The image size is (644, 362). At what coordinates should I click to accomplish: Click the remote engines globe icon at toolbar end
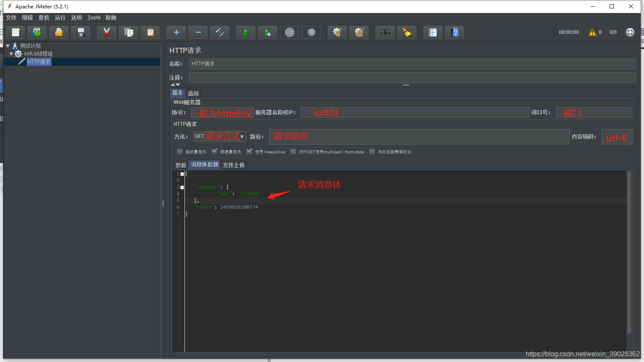click(630, 32)
